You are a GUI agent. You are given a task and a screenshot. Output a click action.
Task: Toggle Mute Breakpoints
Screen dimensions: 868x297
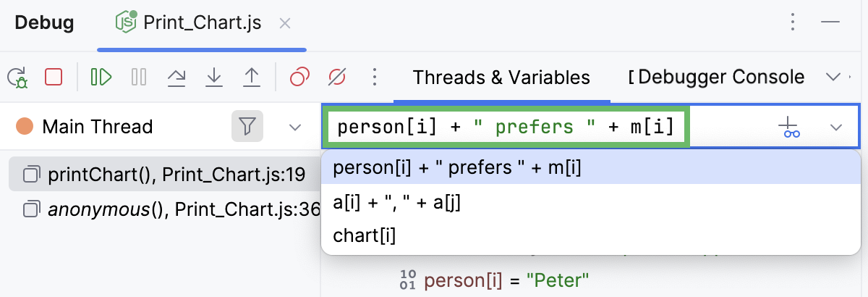click(338, 77)
